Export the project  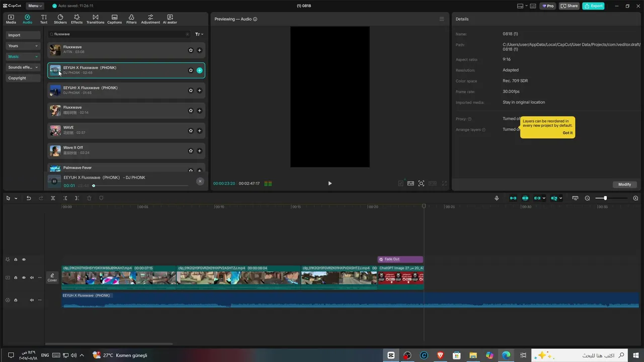click(x=593, y=6)
